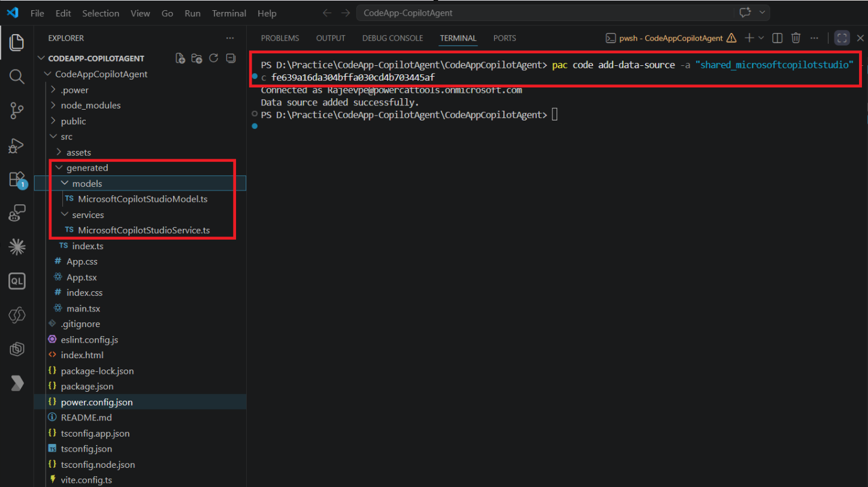Open the Terminal menu

(229, 13)
